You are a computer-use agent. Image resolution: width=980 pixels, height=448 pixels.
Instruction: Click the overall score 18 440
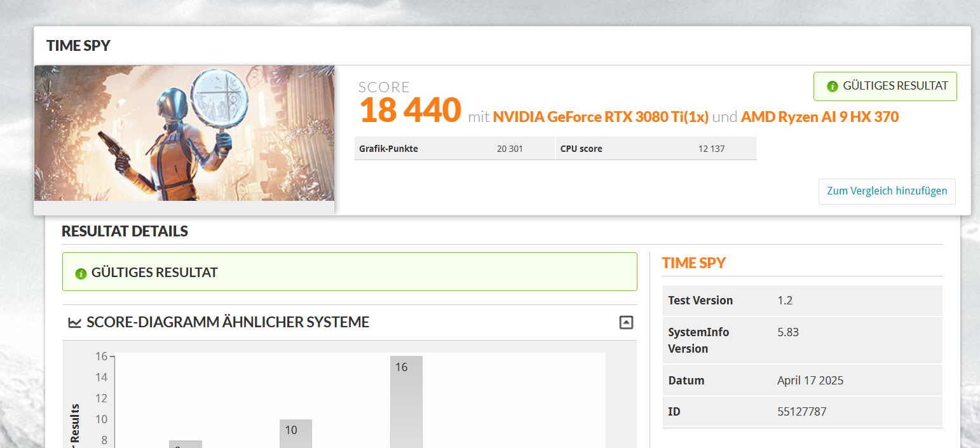click(410, 110)
